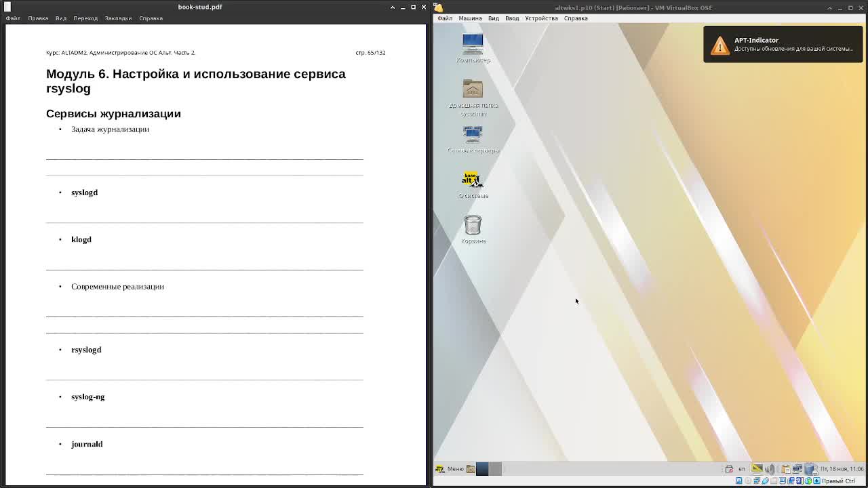Click the book-stud.pdf window menu icon

[7, 7]
